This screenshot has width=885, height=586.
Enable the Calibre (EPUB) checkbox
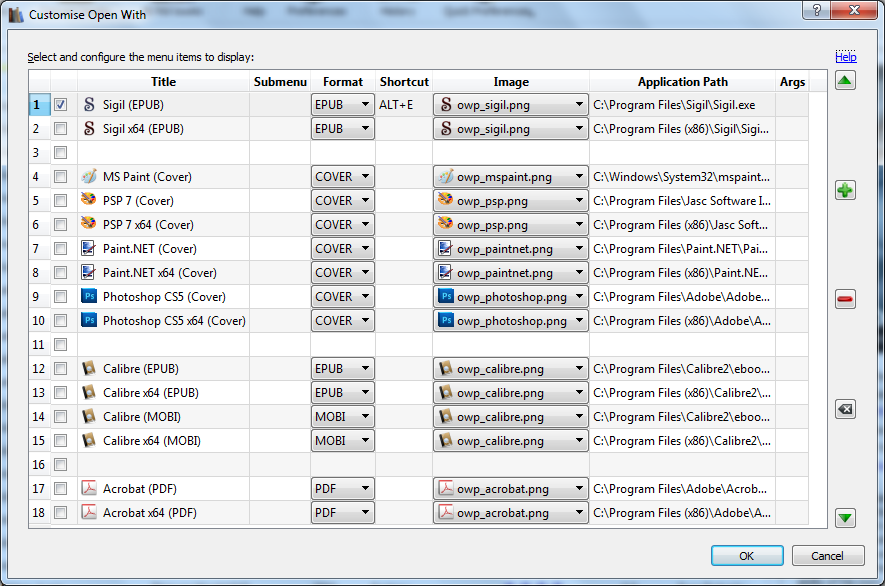60,369
